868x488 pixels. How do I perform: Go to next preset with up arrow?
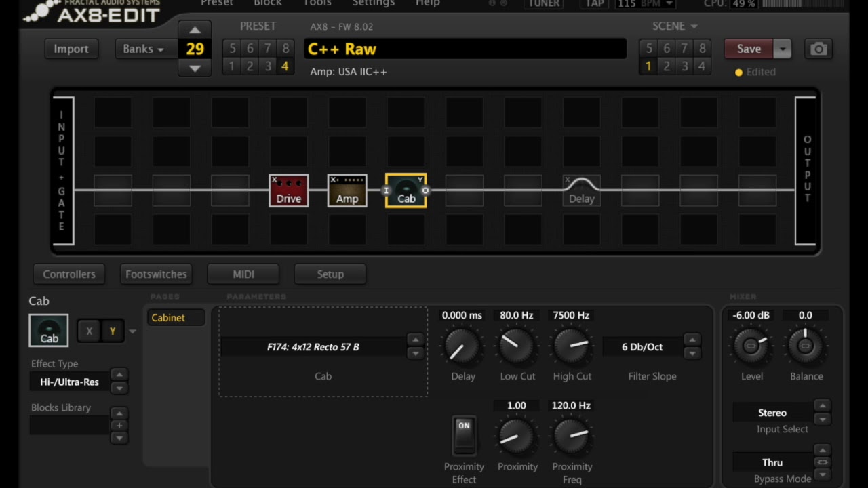click(x=195, y=30)
